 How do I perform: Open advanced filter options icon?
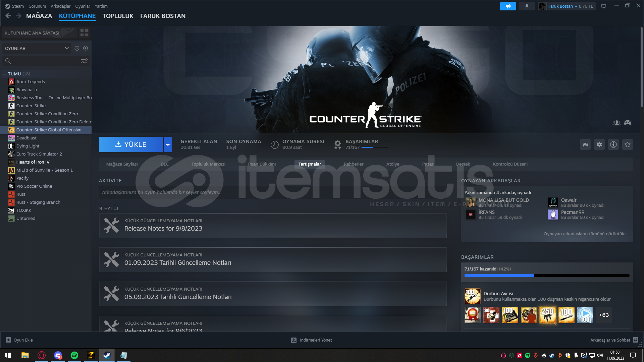[84, 61]
